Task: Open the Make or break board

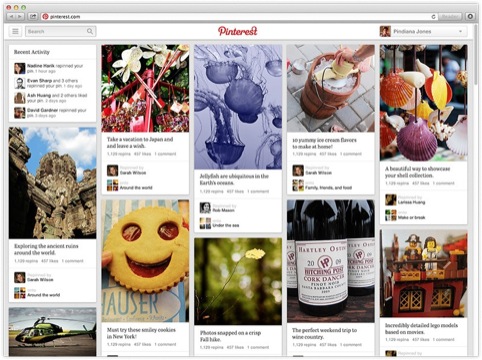Action: coord(411,217)
